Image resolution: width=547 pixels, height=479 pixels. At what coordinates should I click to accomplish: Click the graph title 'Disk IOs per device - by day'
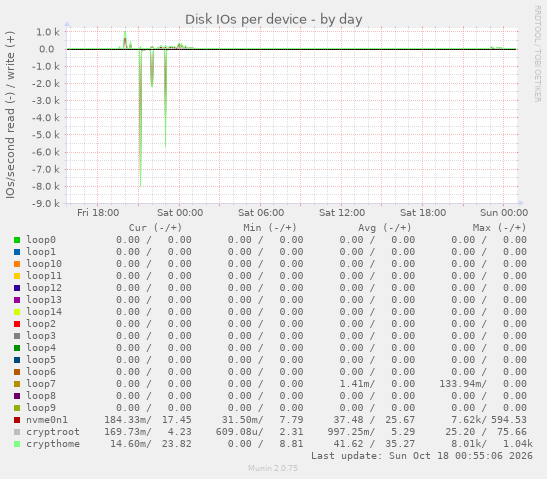(274, 20)
